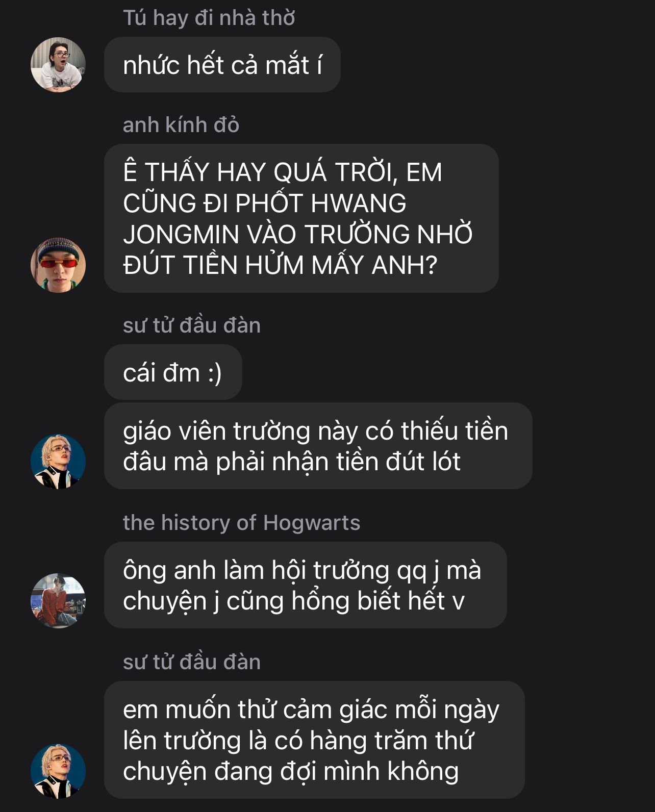
Task: Tap sender name 'Tú hay đi nhà thờ'
Action: [x=209, y=18]
